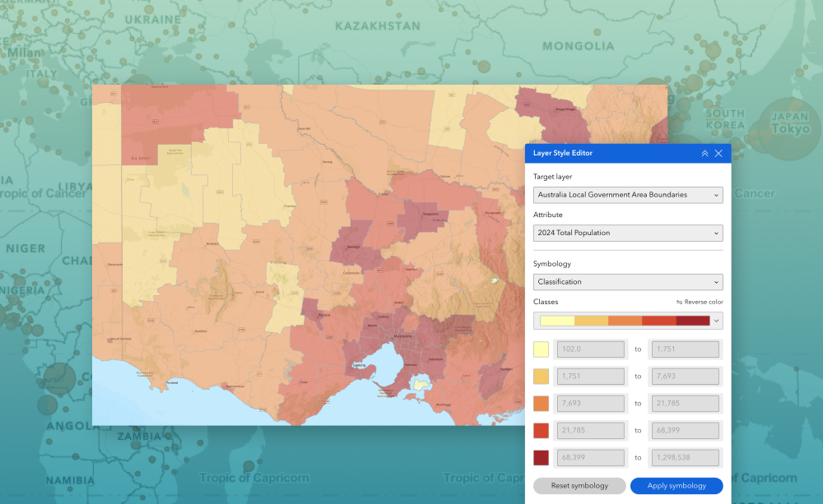The image size is (823, 504).
Task: Close the Layer Style Editor panel
Action: 718,154
